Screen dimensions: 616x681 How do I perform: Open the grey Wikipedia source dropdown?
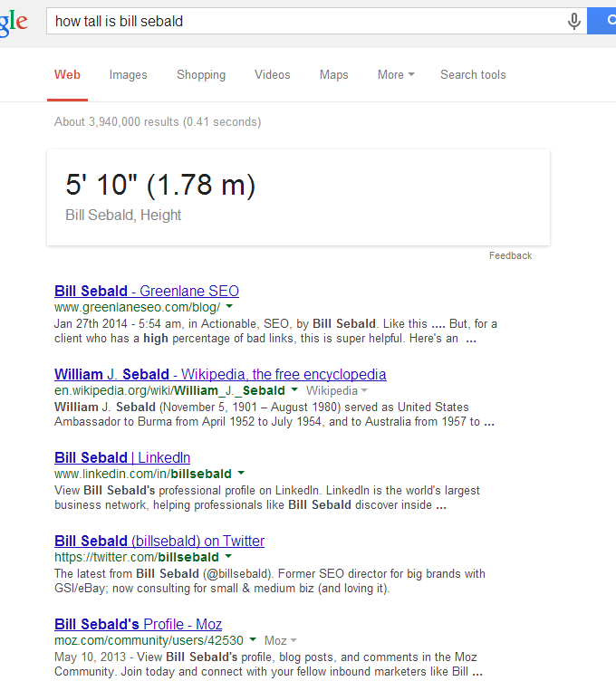(x=337, y=390)
